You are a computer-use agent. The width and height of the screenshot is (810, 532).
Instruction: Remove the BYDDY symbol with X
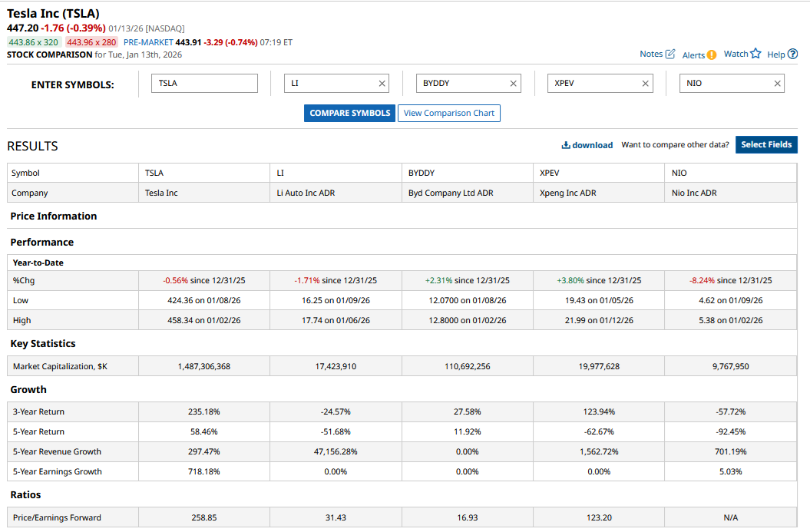514,84
